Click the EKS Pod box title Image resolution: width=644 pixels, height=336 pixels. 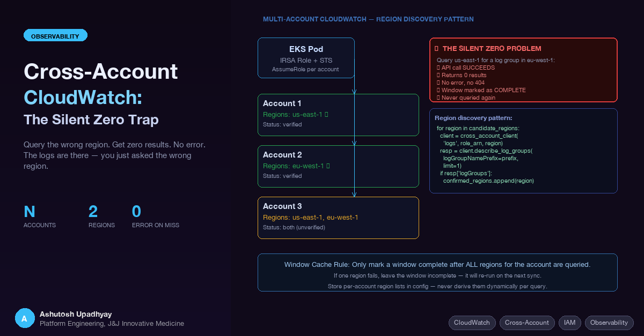pyautogui.click(x=306, y=49)
